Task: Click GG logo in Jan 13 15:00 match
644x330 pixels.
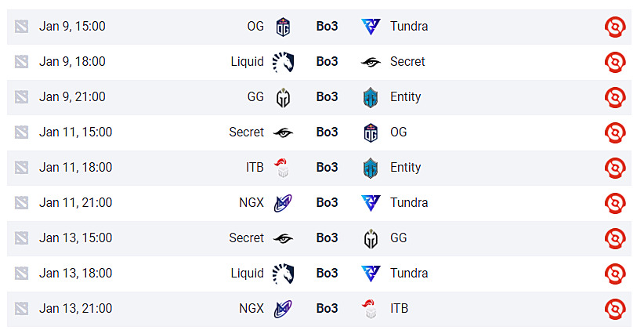Action: click(x=371, y=238)
